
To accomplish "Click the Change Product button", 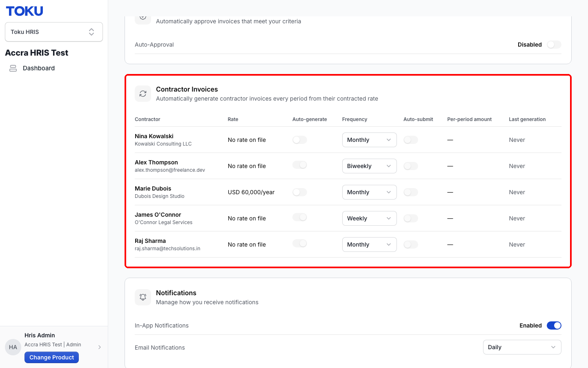I will click(x=51, y=357).
